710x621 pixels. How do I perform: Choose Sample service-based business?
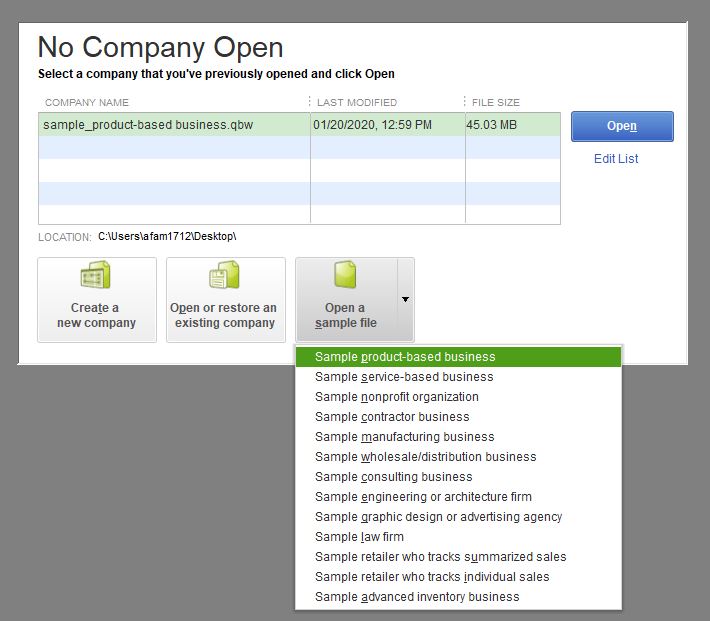tap(458, 377)
